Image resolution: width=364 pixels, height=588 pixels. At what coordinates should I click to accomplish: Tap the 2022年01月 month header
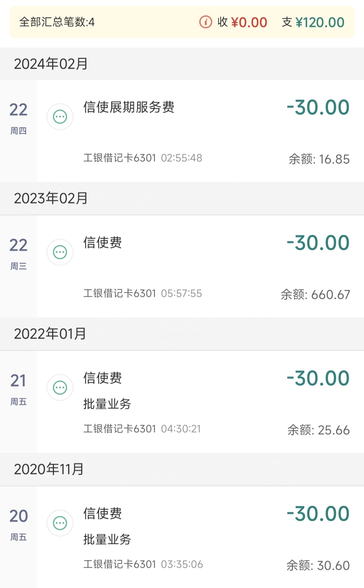pyautogui.click(x=50, y=334)
